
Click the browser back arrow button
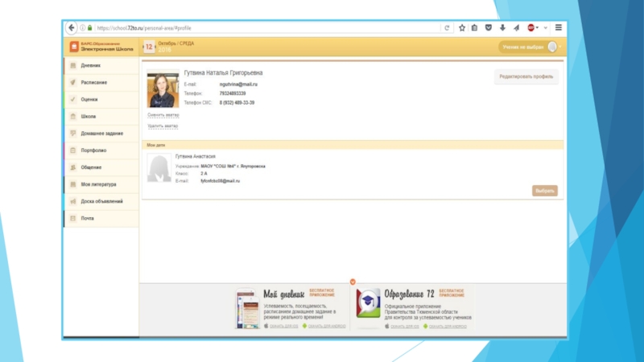pyautogui.click(x=72, y=27)
